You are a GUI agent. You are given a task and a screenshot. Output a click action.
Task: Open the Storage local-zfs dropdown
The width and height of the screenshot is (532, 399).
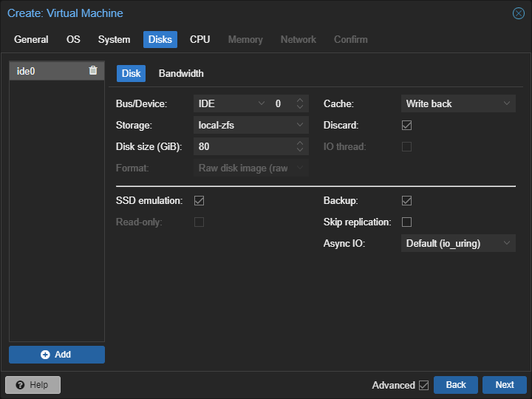click(300, 125)
